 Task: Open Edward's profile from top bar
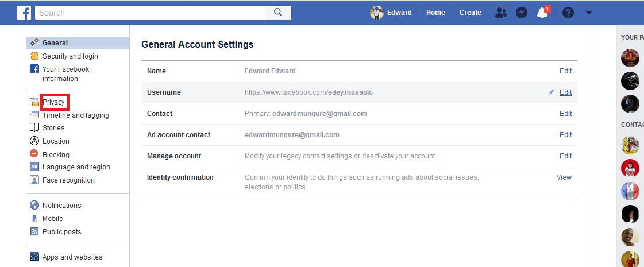pyautogui.click(x=391, y=13)
